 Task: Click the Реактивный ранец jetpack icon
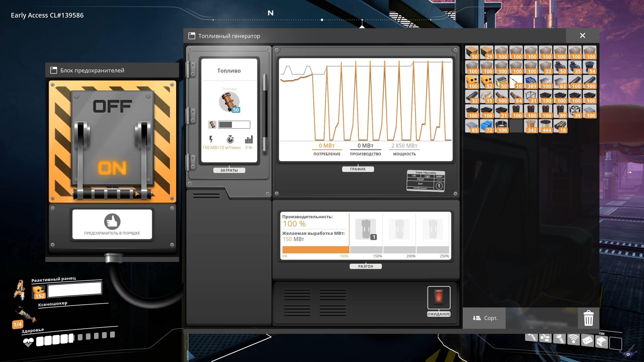20,290
